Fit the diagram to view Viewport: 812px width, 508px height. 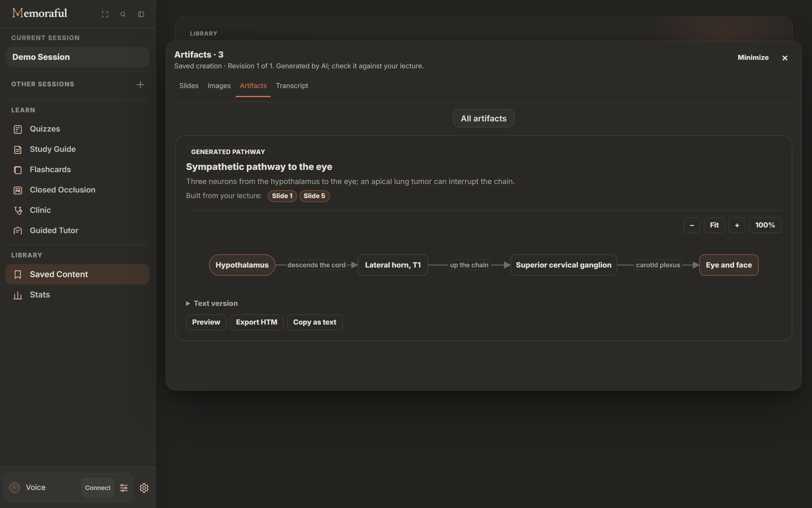coord(714,225)
